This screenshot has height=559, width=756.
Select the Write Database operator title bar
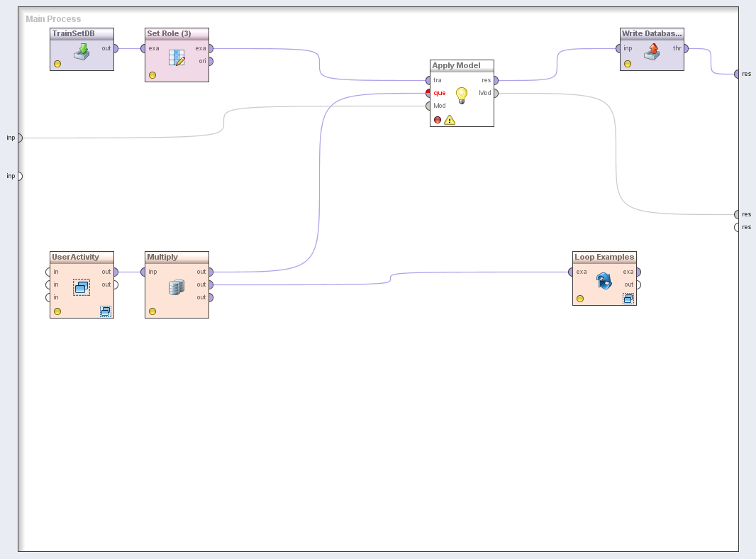tap(652, 33)
